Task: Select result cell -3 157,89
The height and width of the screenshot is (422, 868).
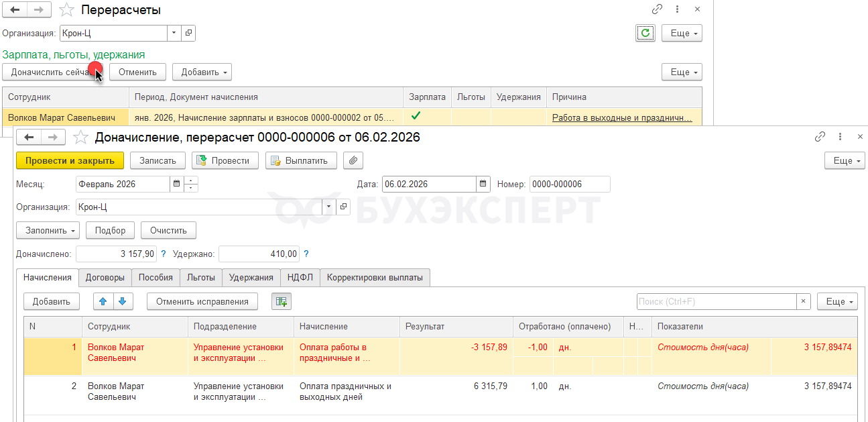Action: click(456, 356)
